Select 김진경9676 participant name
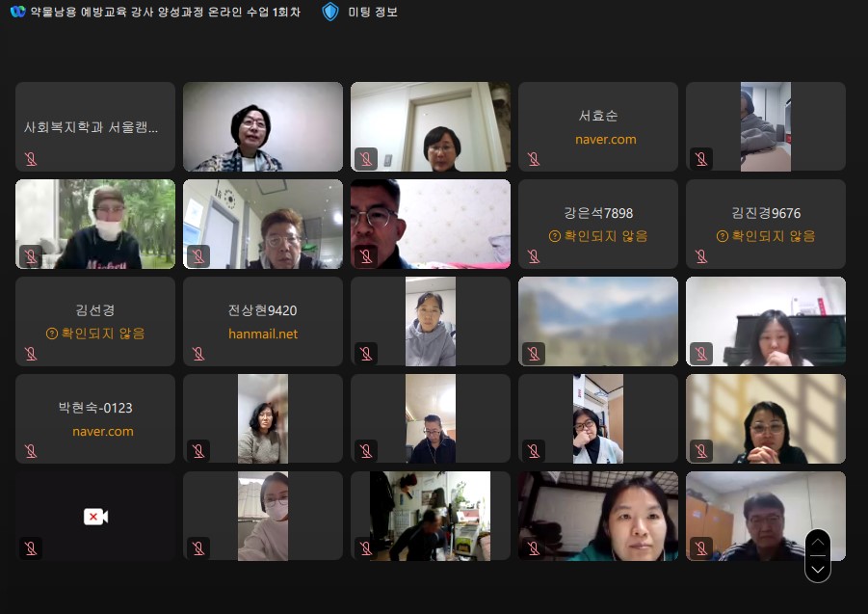This screenshot has height=614, width=868. (x=766, y=213)
